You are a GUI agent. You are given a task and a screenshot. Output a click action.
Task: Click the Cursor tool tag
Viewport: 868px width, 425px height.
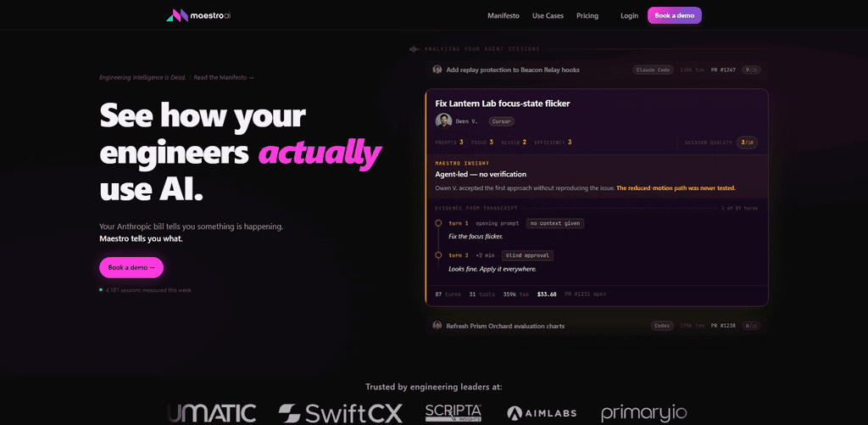pyautogui.click(x=502, y=120)
